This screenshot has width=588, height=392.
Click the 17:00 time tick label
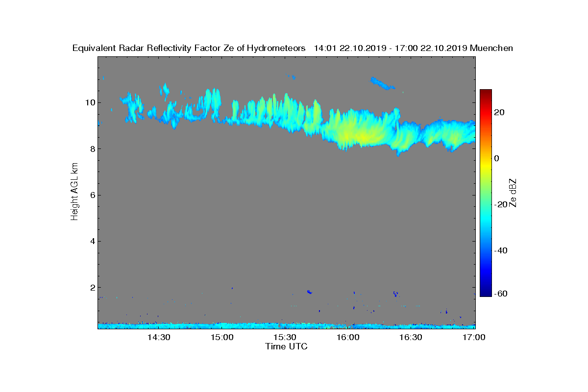(473, 337)
